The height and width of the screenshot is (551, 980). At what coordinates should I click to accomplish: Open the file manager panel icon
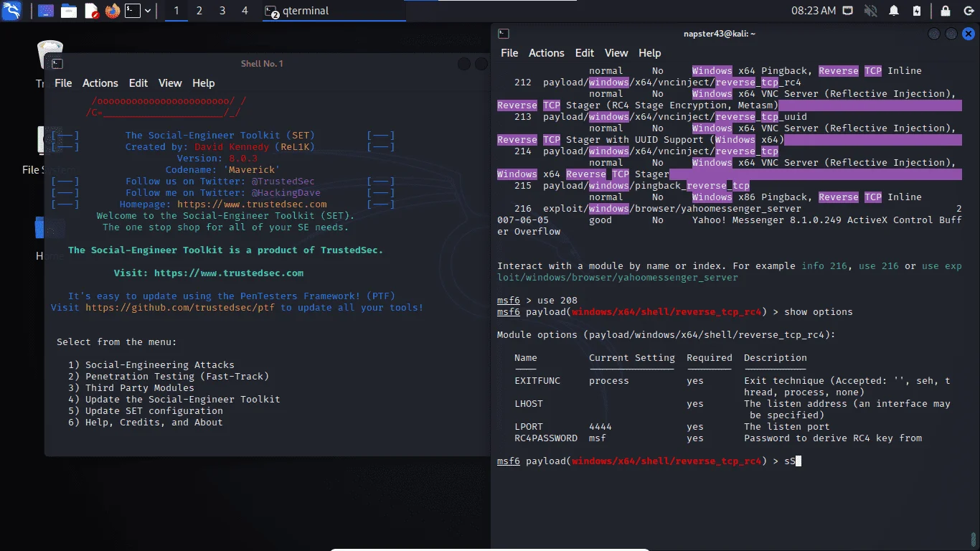(69, 11)
